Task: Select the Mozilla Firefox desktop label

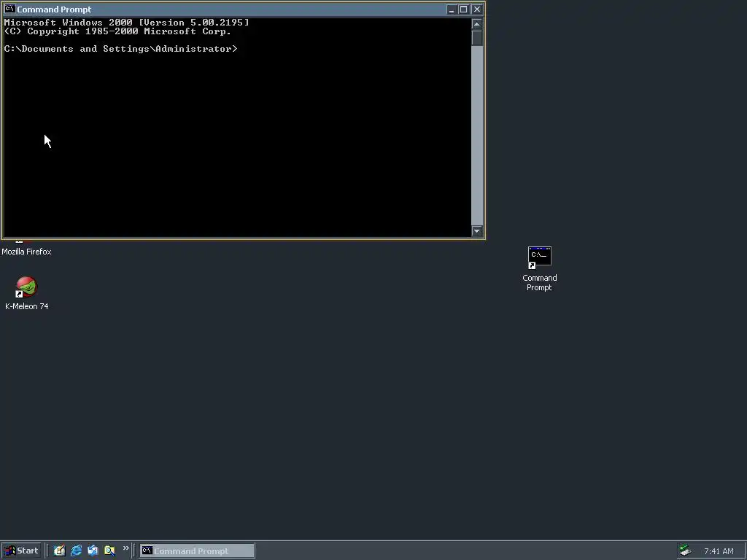Action: (x=27, y=252)
